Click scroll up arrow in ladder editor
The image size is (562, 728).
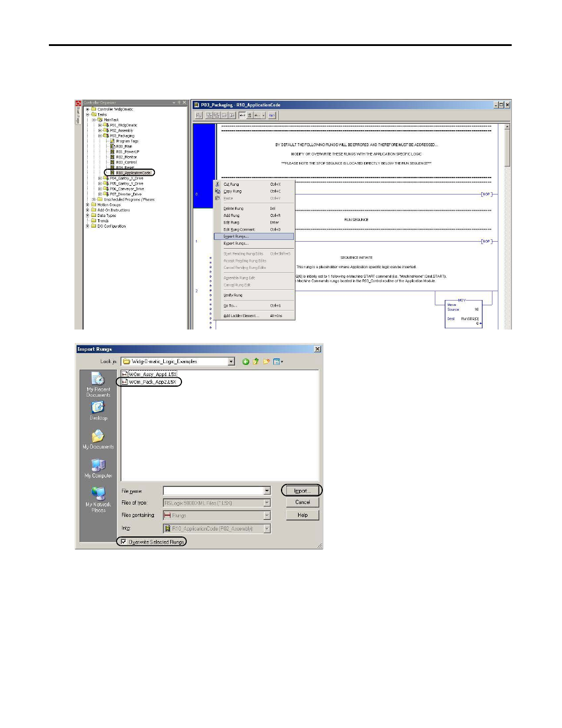tap(507, 127)
